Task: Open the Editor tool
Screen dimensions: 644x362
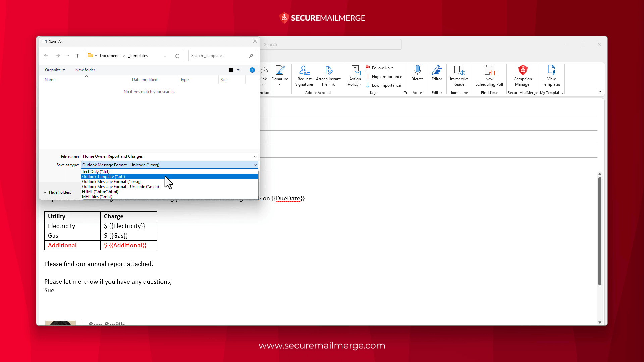Action: (437, 73)
